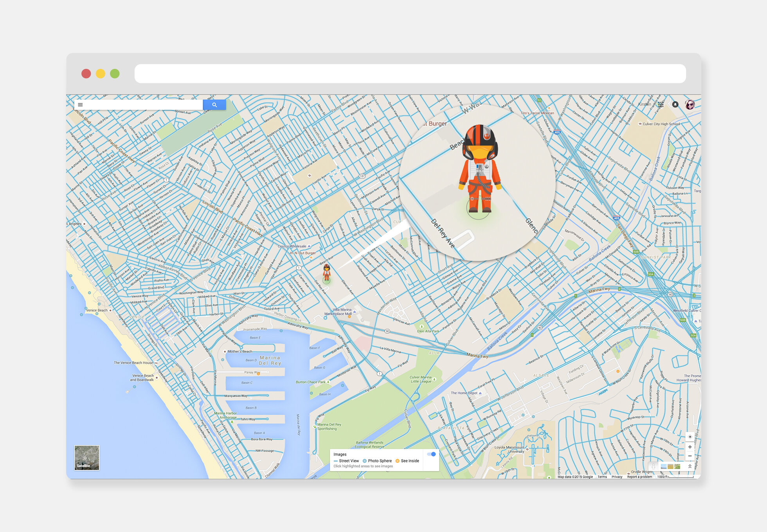Image resolution: width=767 pixels, height=532 pixels.
Task: Open the yellow field photo thumbnail
Action: tap(670, 466)
